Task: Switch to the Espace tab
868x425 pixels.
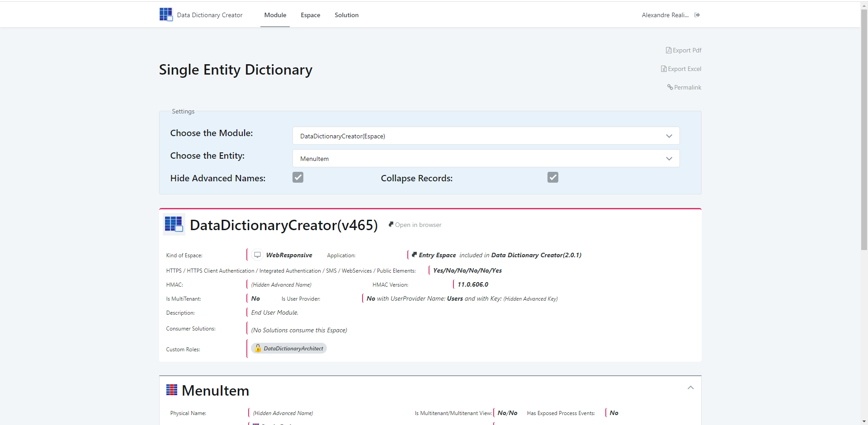Action: [x=310, y=15]
